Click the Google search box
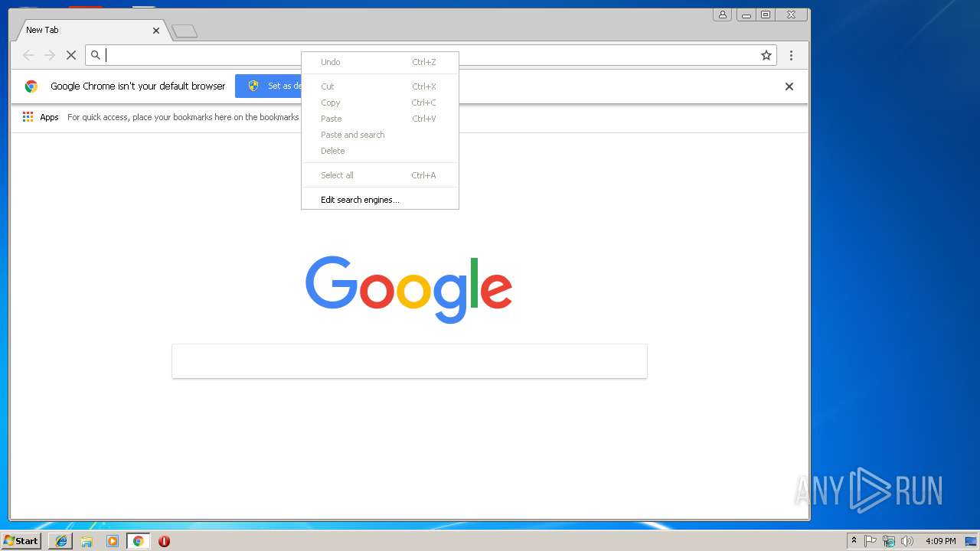 click(410, 361)
